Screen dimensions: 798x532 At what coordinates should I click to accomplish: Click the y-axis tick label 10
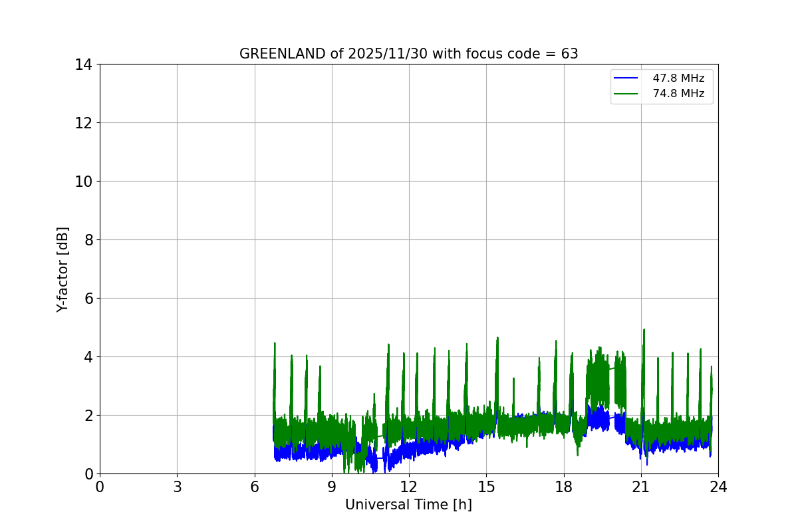(x=84, y=182)
